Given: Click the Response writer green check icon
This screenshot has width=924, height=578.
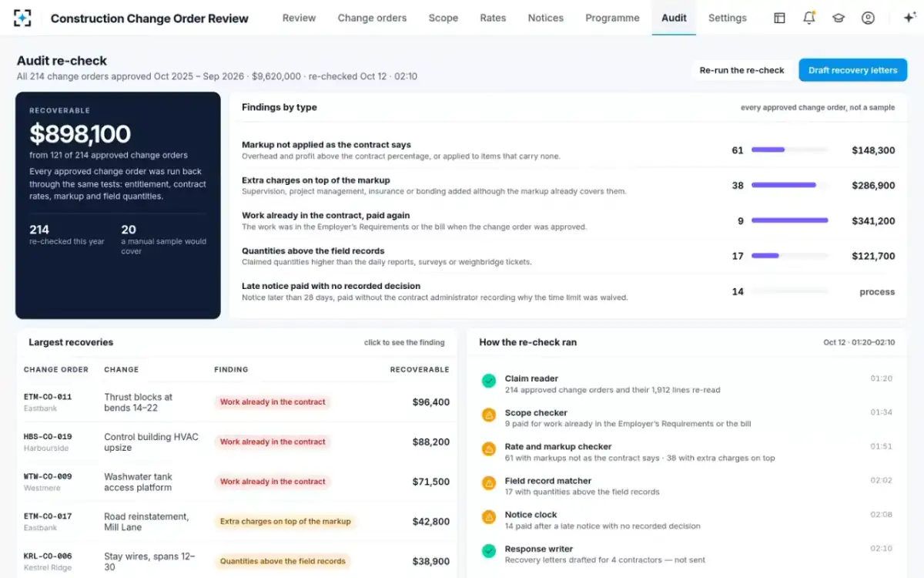Looking at the screenshot, I should [488, 550].
